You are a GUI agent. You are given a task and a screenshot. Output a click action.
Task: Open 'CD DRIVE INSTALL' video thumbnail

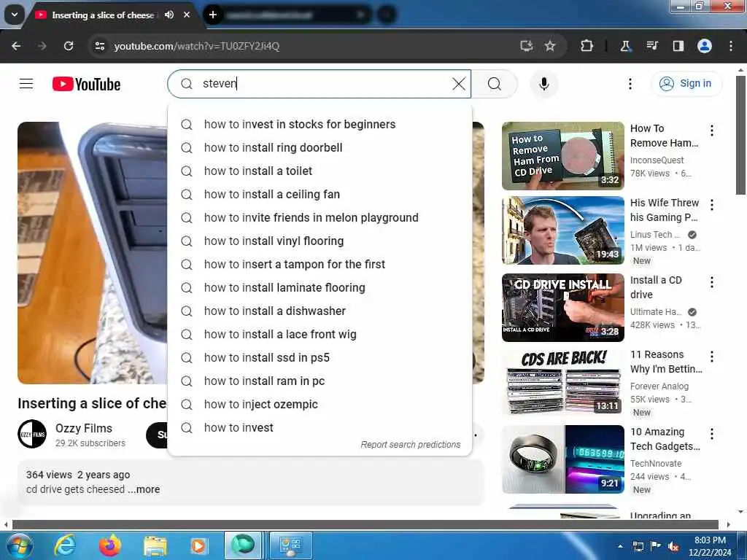(x=562, y=308)
